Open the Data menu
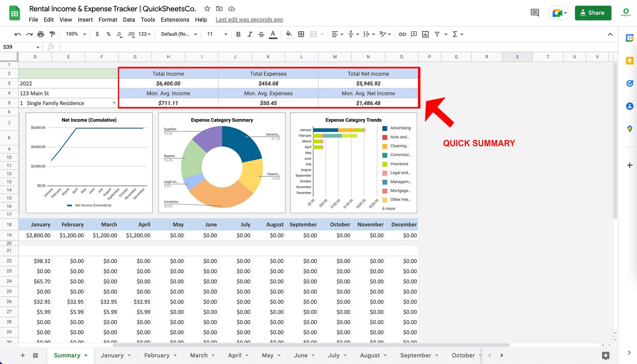 point(129,20)
